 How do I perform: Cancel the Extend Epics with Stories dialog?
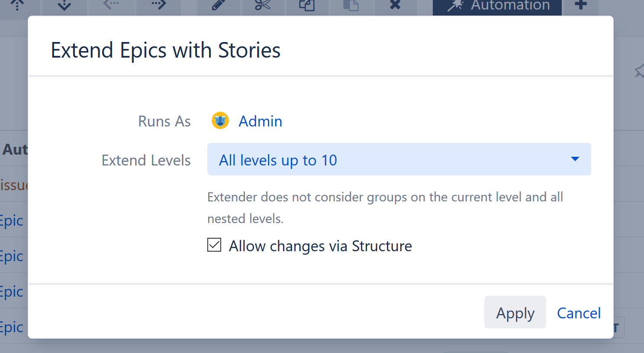pyautogui.click(x=579, y=313)
